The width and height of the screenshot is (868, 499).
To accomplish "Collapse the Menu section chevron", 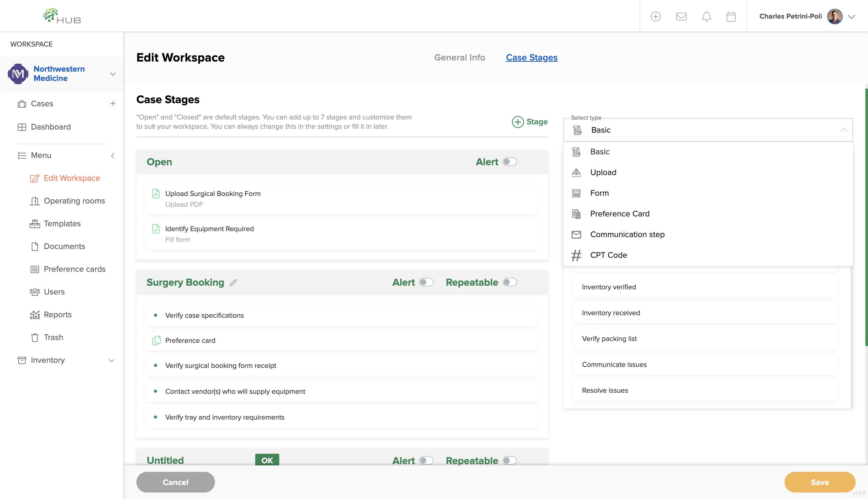I will (x=113, y=156).
